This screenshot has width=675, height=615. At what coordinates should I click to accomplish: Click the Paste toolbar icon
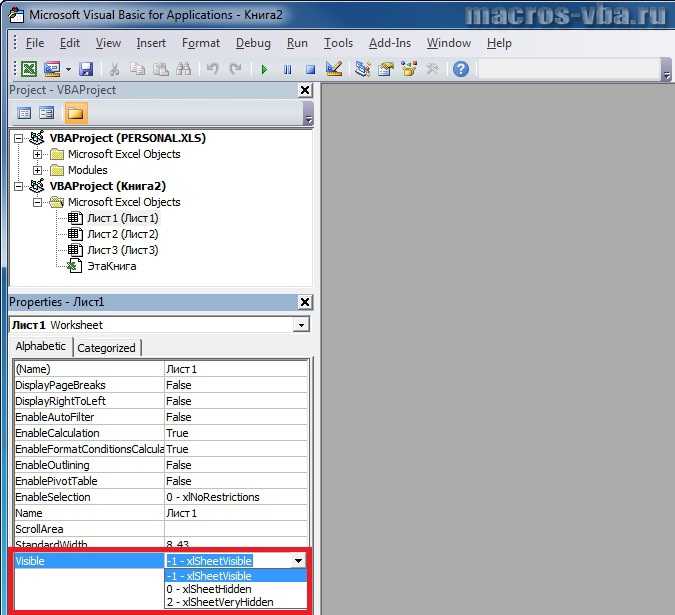[161, 69]
